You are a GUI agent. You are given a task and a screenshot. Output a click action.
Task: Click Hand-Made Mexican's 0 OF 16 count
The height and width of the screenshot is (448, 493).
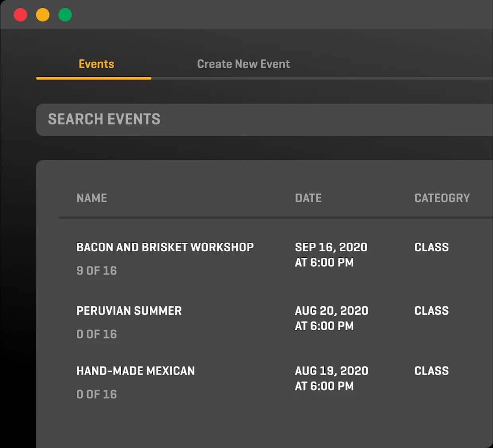(97, 394)
